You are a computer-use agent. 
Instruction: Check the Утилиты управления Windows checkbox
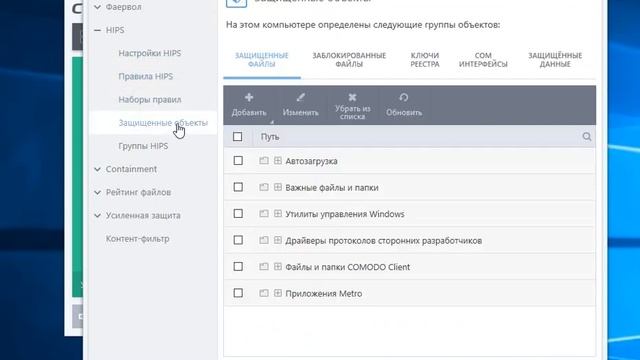(238, 214)
